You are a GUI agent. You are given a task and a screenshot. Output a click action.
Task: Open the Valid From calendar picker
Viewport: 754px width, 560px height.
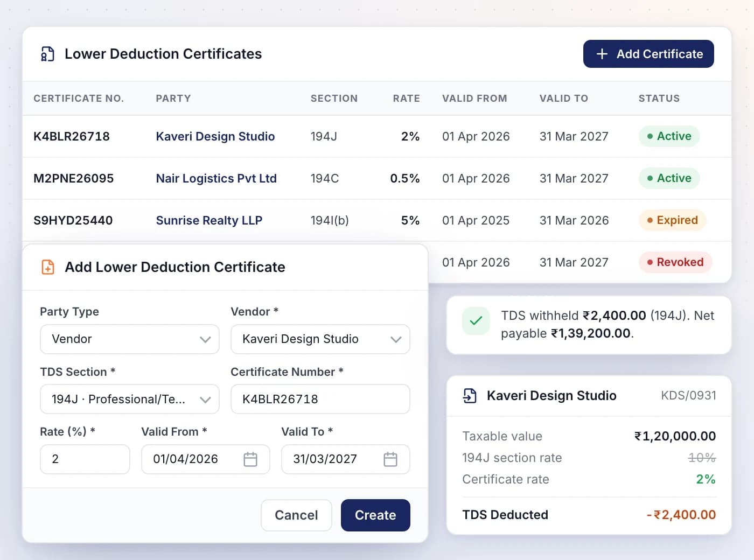tap(250, 459)
